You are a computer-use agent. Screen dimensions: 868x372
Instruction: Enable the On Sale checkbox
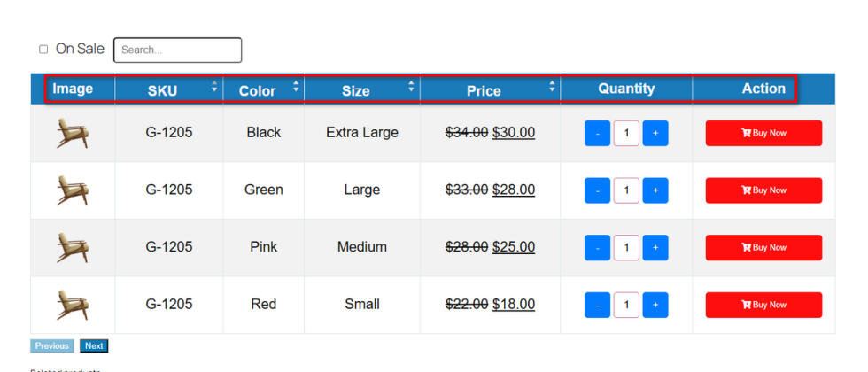(43, 50)
